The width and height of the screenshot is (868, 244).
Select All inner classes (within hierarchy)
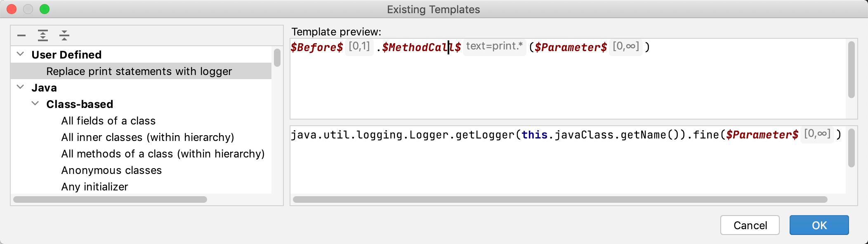point(148,137)
